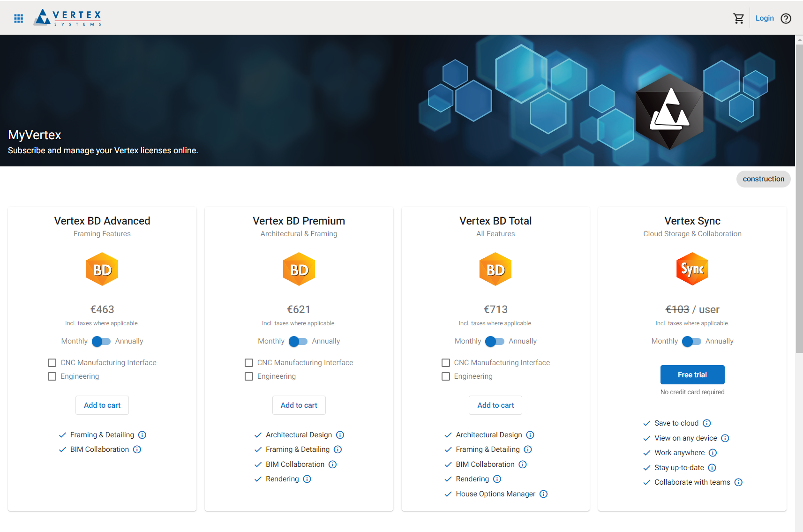Open info icon for BIM Collaboration in BD Advanced
803x532 pixels.
click(137, 450)
